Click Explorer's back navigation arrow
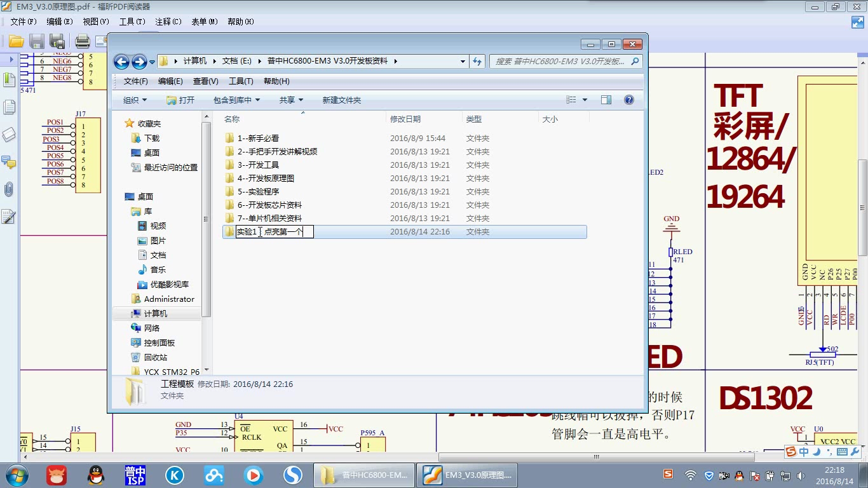Viewport: 868px width, 488px height. click(x=121, y=62)
